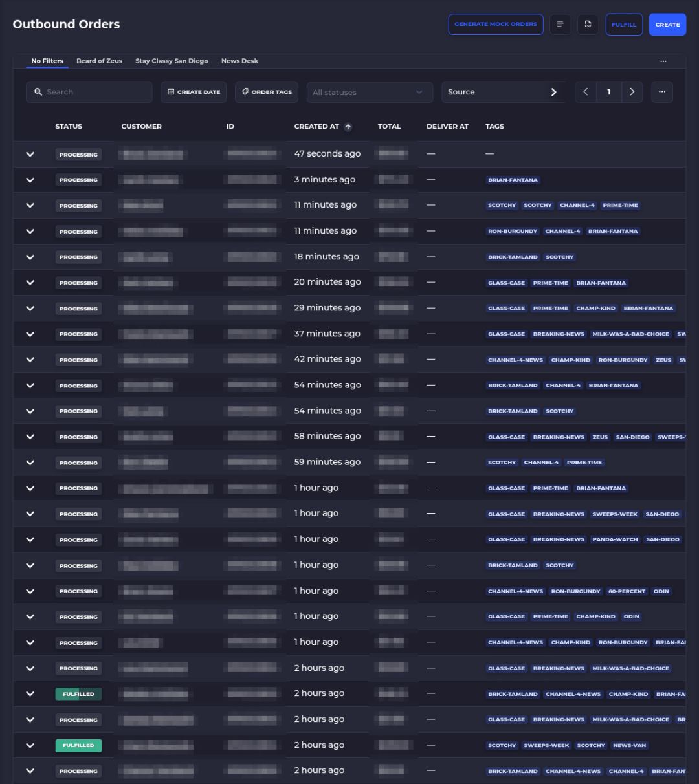699x784 pixels.
Task: Click the Create button
Action: (667, 24)
